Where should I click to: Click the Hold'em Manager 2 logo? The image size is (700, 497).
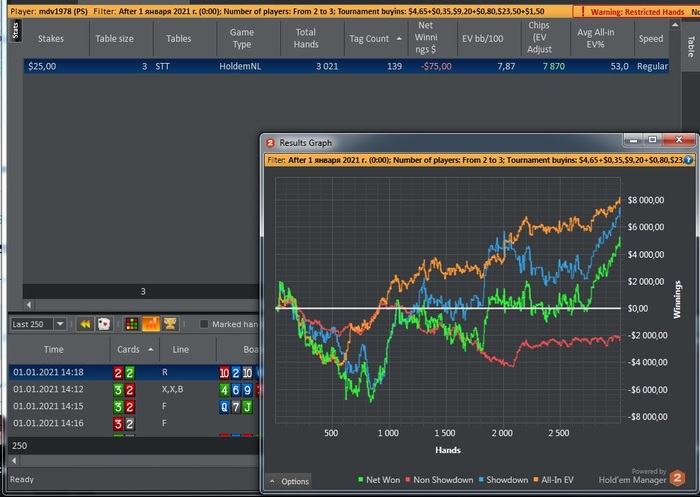(677, 478)
